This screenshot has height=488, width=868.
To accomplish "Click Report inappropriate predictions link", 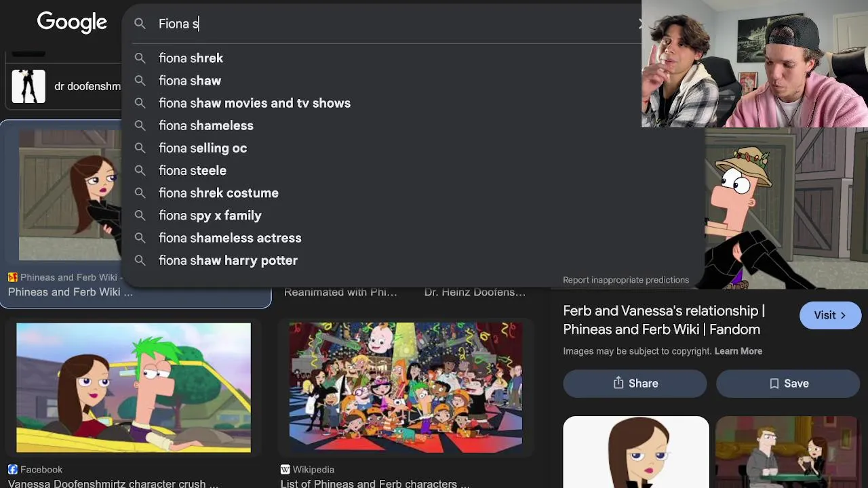I will (626, 280).
